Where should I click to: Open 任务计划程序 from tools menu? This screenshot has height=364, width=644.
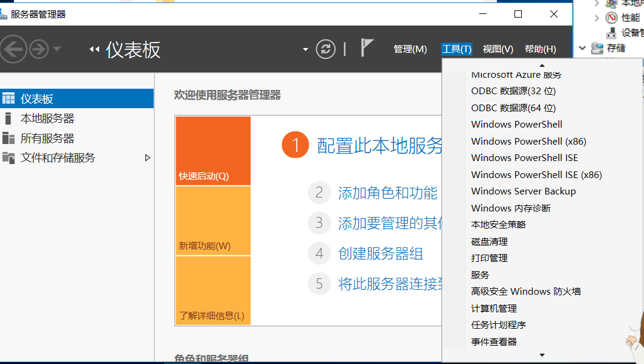[x=498, y=325]
